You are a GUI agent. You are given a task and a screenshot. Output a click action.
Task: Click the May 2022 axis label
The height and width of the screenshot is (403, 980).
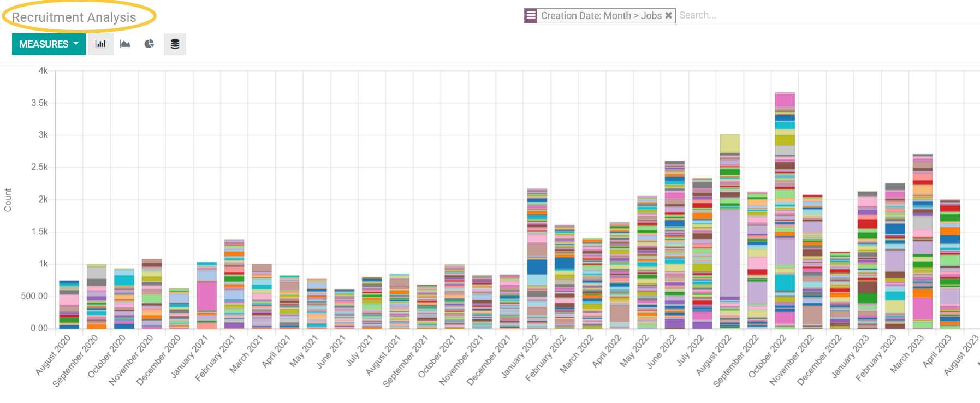tap(634, 351)
